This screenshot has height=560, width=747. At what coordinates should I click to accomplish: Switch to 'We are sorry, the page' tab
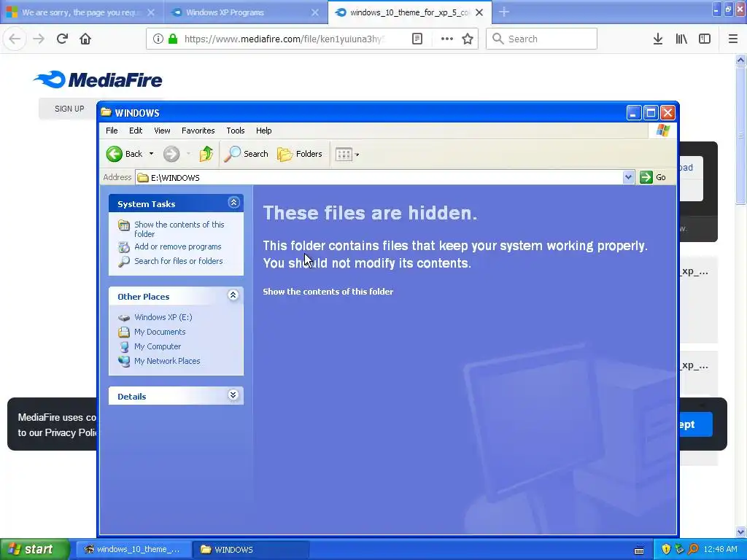pos(81,12)
